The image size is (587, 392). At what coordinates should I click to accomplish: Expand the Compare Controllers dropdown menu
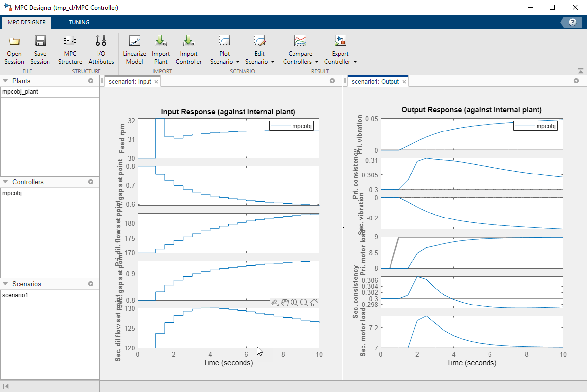click(x=300, y=58)
